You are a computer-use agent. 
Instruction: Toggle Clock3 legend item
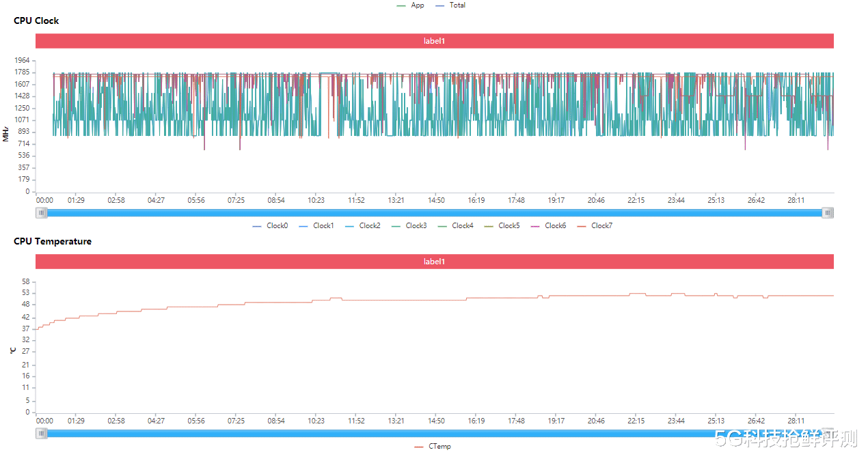tap(409, 225)
